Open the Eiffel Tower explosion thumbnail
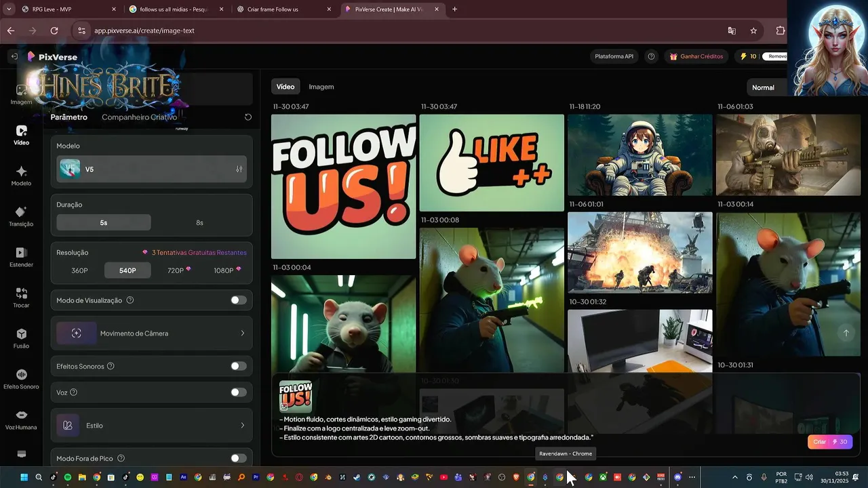868x488 pixels. click(640, 252)
